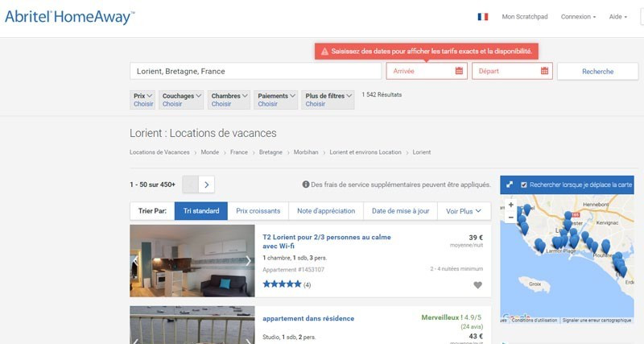Open the Paiements filter dropdown

tap(276, 100)
